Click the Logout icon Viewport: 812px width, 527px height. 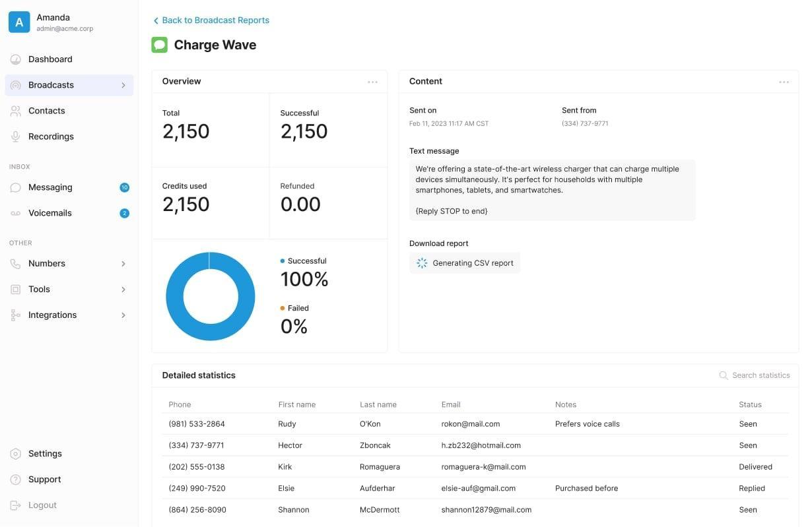click(x=16, y=505)
